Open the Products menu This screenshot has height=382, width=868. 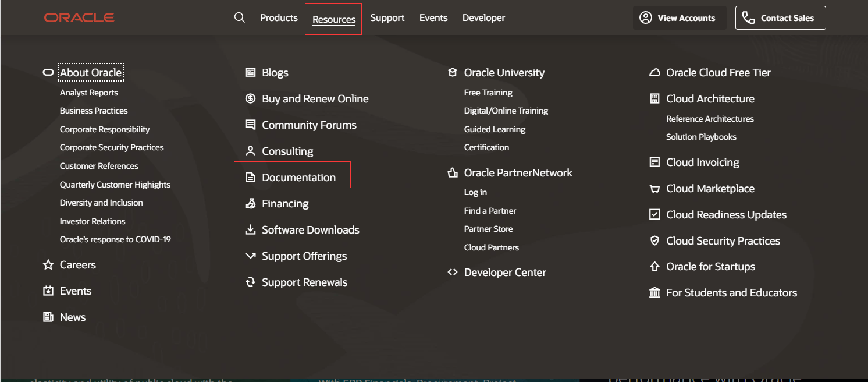coord(279,17)
